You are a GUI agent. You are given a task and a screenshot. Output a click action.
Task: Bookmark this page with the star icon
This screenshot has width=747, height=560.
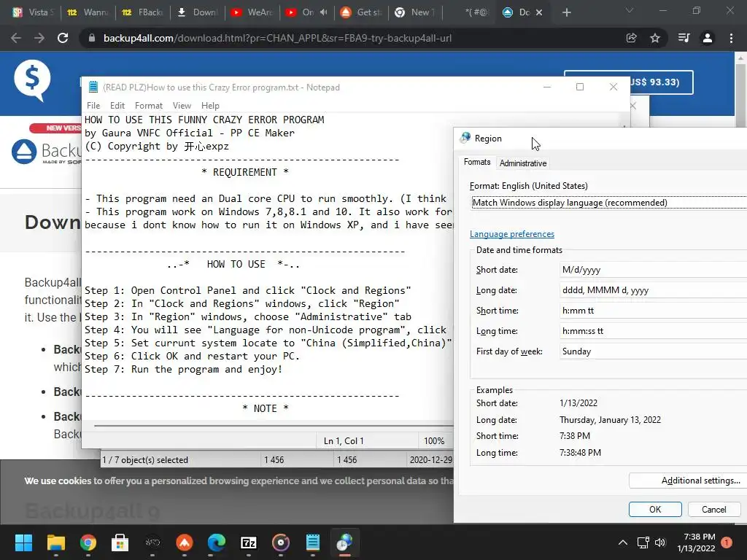pyautogui.click(x=655, y=38)
